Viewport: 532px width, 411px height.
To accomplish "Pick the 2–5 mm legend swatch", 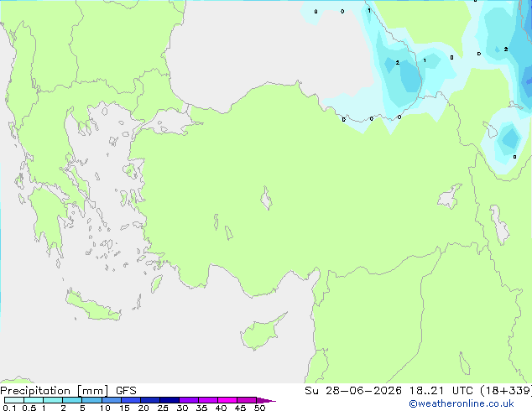I will (72, 400).
